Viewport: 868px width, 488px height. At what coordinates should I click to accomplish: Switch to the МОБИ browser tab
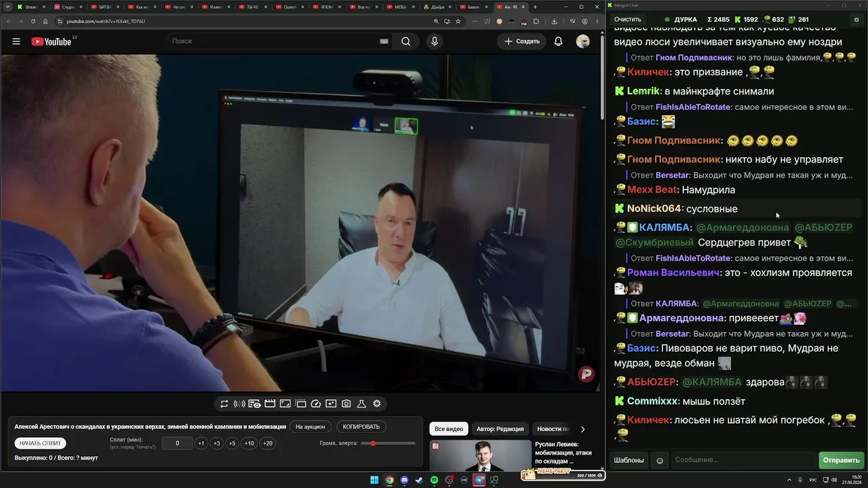tap(401, 7)
